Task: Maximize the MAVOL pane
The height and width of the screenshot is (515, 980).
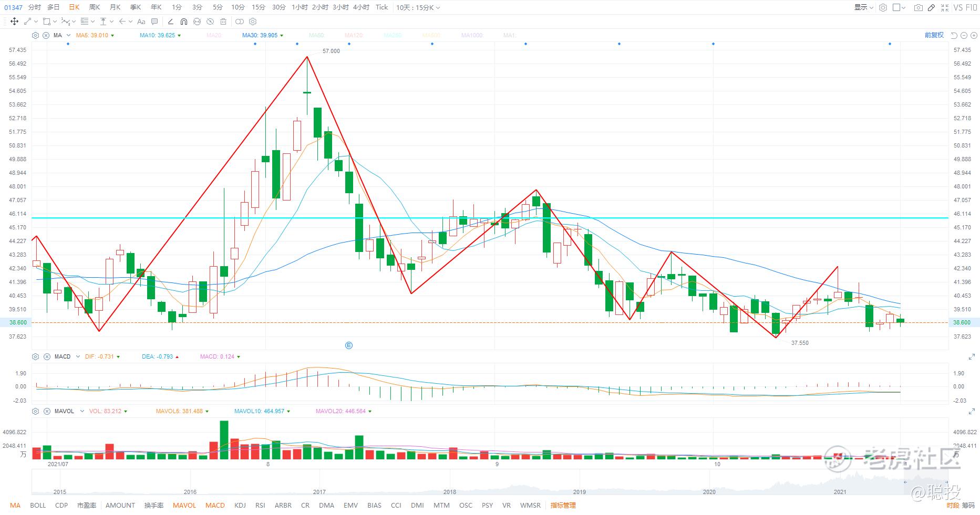Action: pos(972,412)
